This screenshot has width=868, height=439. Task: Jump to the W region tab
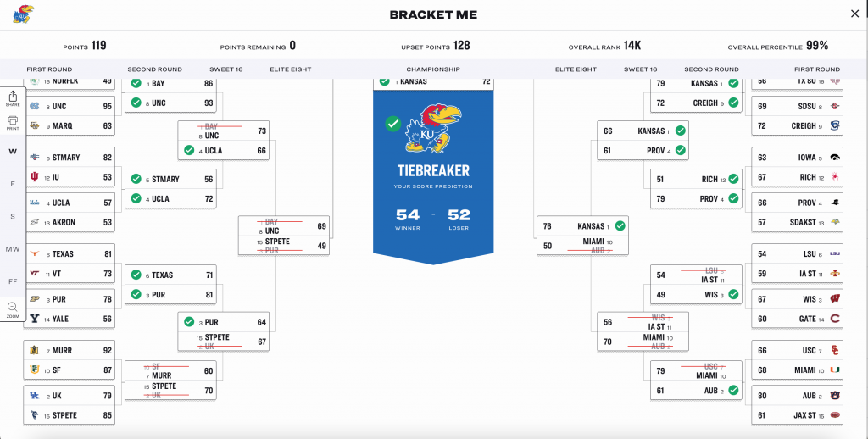pyautogui.click(x=13, y=152)
